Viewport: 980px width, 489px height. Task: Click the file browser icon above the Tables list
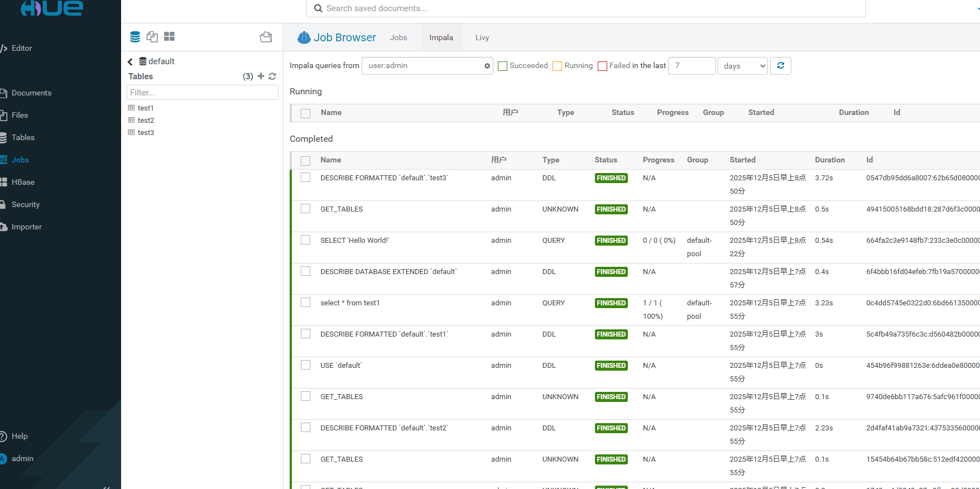[x=266, y=37]
